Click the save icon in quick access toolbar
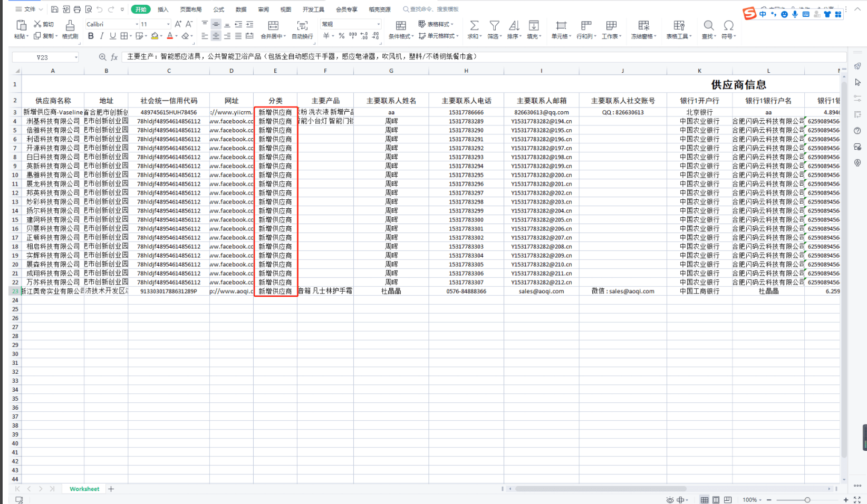The height and width of the screenshot is (504, 867). [55, 9]
